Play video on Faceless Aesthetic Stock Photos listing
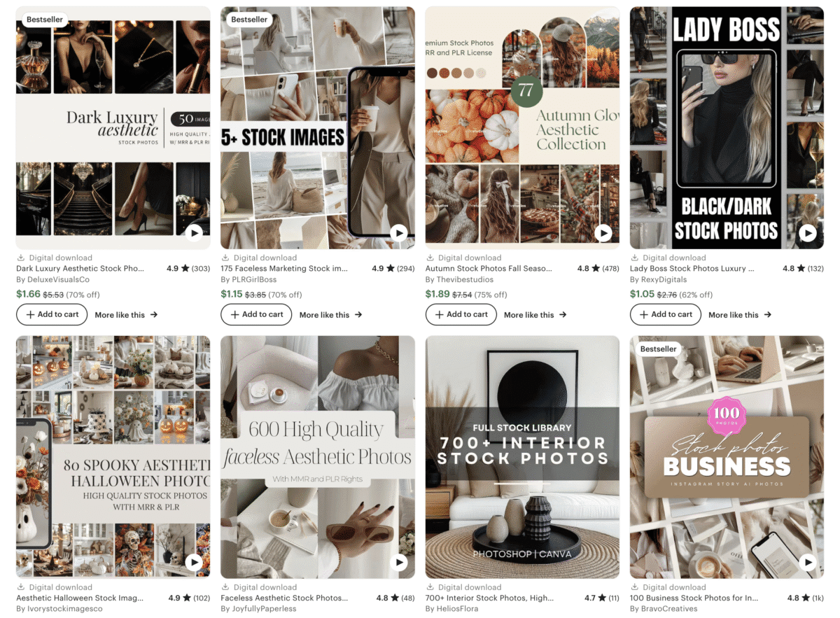This screenshot has width=840, height=618. 398,562
